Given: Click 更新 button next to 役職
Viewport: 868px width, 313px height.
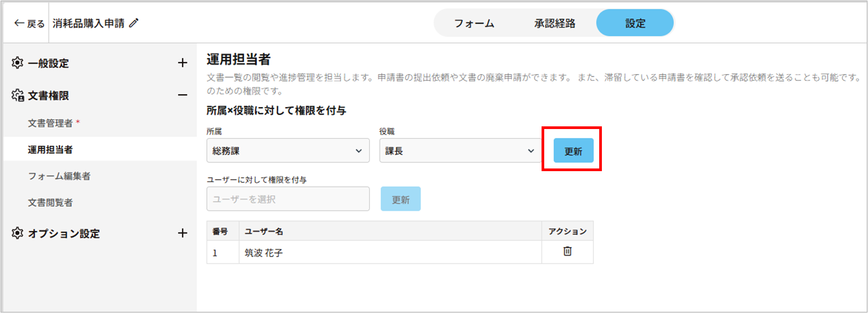Looking at the screenshot, I should (x=573, y=151).
